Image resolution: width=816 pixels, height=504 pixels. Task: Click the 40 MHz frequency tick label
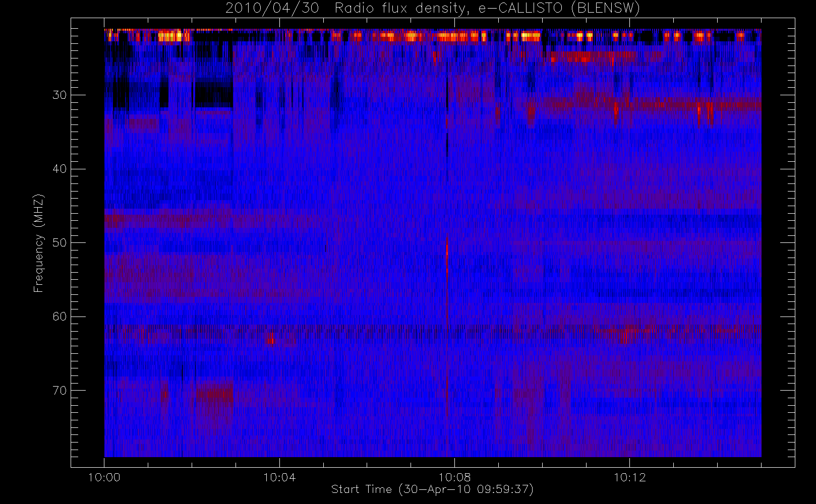click(60, 169)
